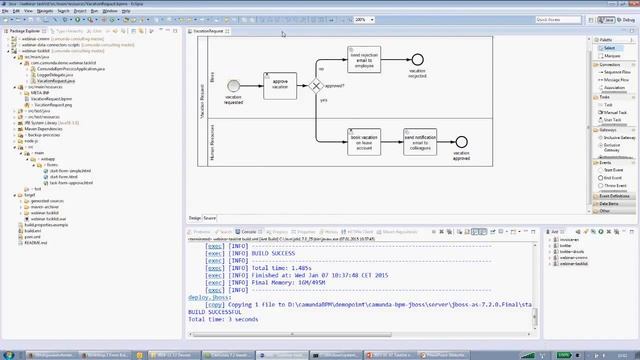Viewport: 640px width, 360px height.
Task: Pick User Task from the palette
Action: point(610,120)
